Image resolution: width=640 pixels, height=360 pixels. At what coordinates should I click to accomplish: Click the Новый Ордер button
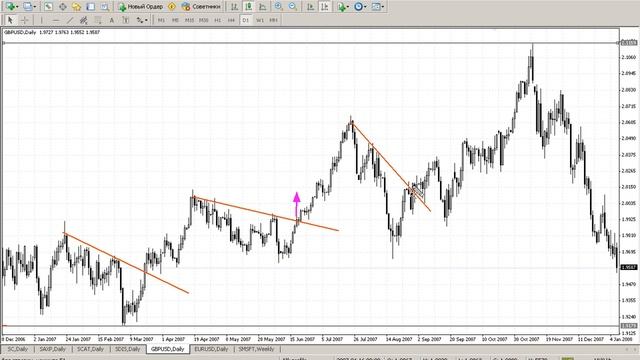coord(140,7)
